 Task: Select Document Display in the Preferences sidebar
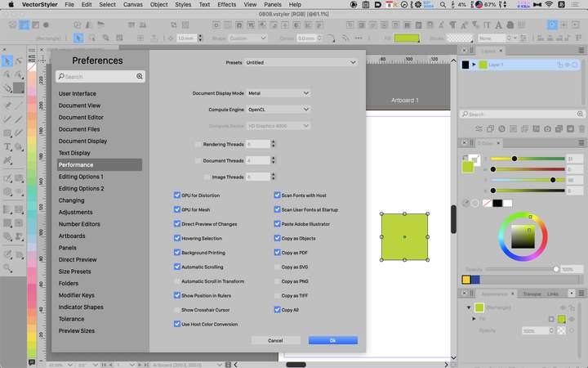pos(82,141)
